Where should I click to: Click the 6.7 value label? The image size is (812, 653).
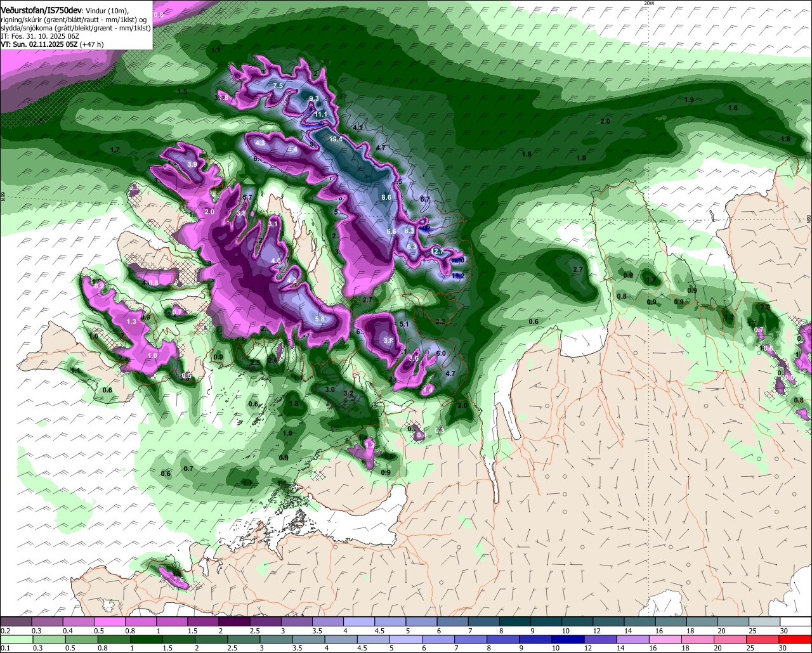425,199
